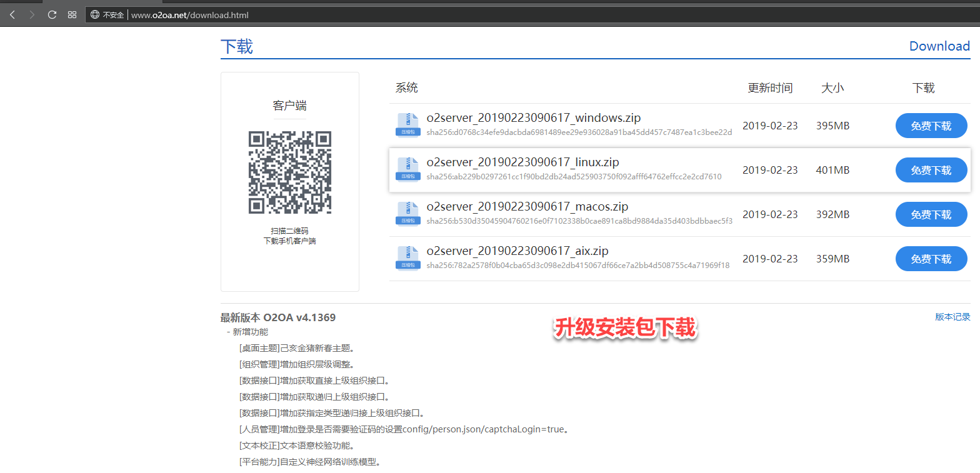
Task: Click o2server_20190223090617_macos.zip file name
Action: click(x=527, y=207)
